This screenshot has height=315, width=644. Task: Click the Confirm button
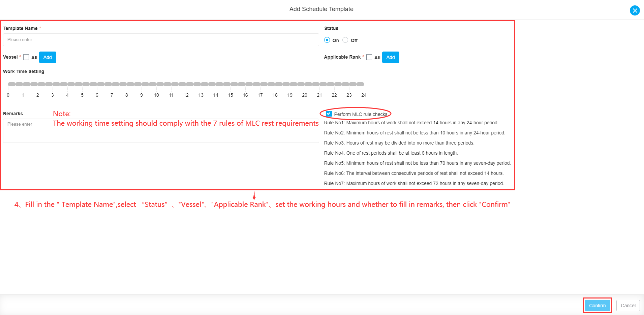coord(597,306)
